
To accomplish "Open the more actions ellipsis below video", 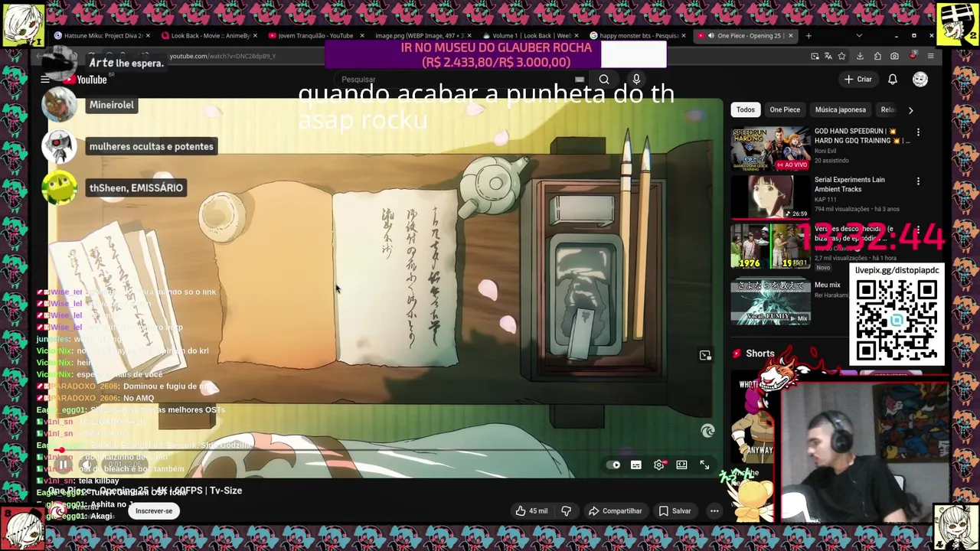I will [714, 511].
